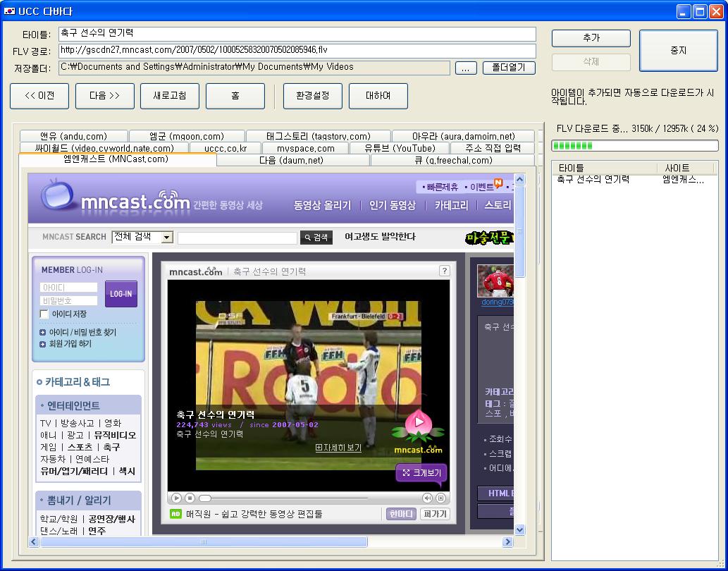The width and height of the screenshot is (728, 571).
Task: Open the 뮤직비디오 category link
Action: (x=115, y=436)
